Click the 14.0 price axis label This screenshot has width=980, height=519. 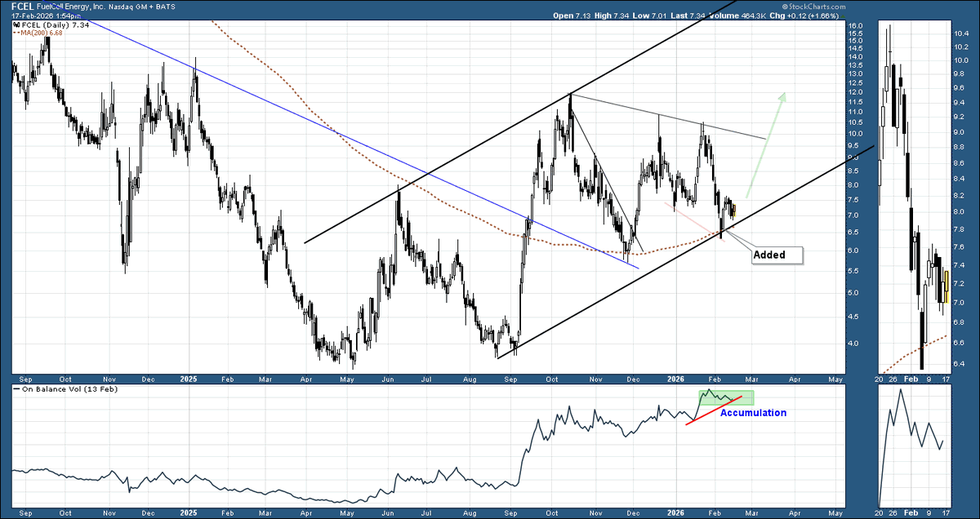(855, 57)
